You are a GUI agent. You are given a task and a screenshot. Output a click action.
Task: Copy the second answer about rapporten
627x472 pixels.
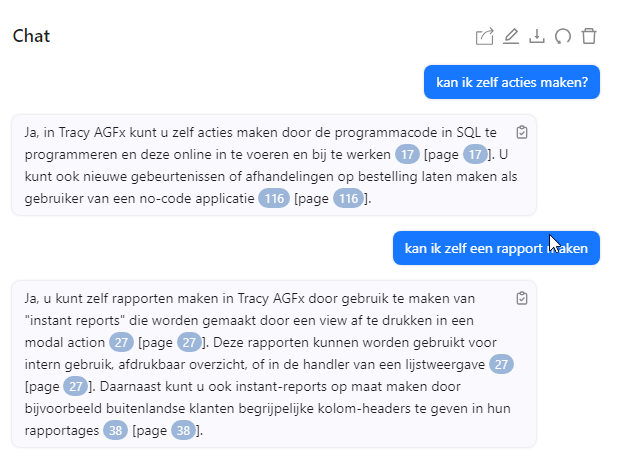coord(522,298)
